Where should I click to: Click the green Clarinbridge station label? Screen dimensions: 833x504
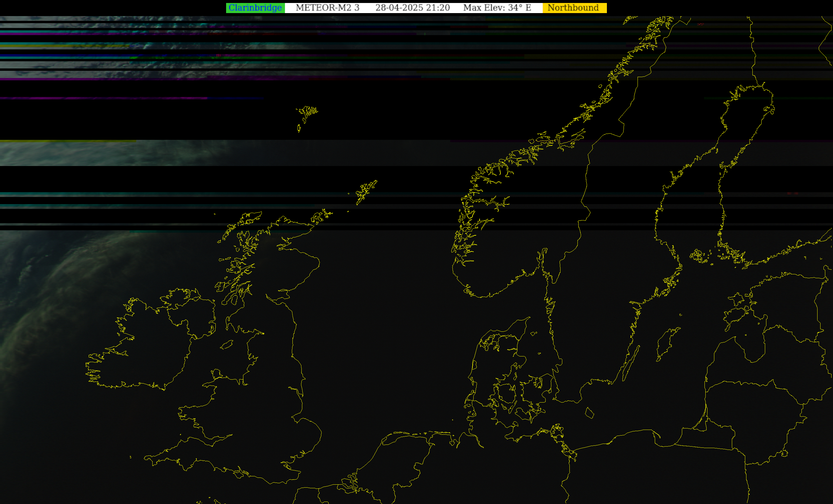coord(255,8)
